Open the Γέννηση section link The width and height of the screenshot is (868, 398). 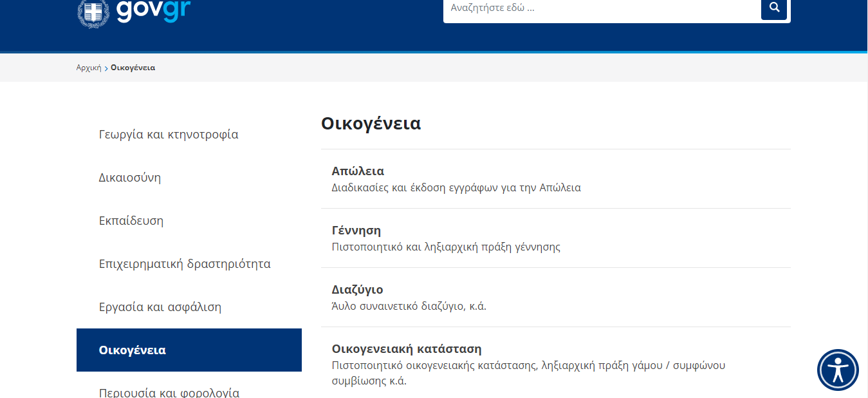coord(556,238)
